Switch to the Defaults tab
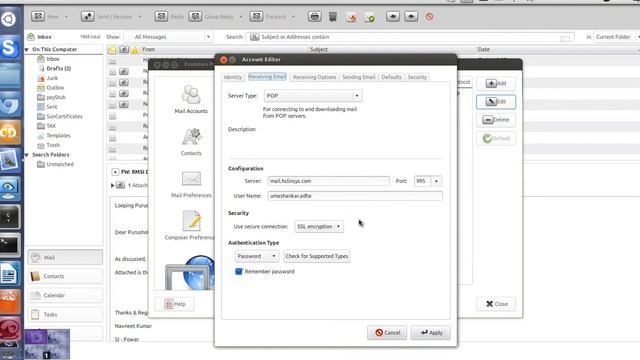The height and width of the screenshot is (360, 640). (391, 77)
